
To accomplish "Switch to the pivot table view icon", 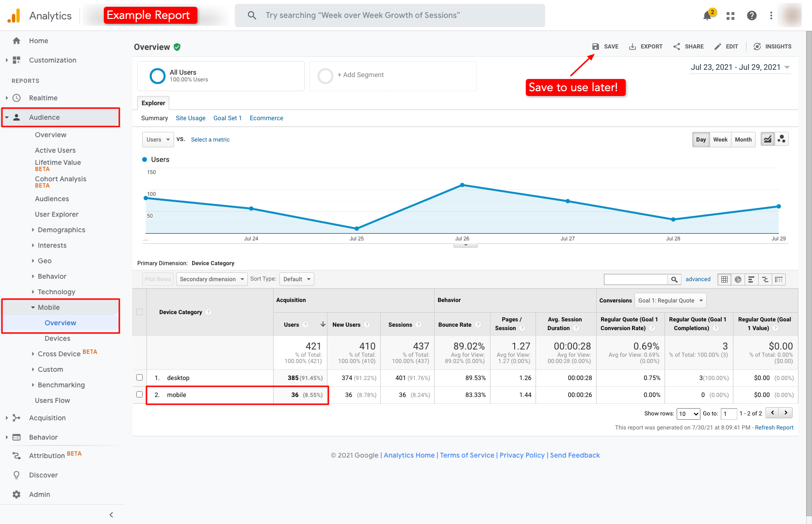I will tap(779, 279).
